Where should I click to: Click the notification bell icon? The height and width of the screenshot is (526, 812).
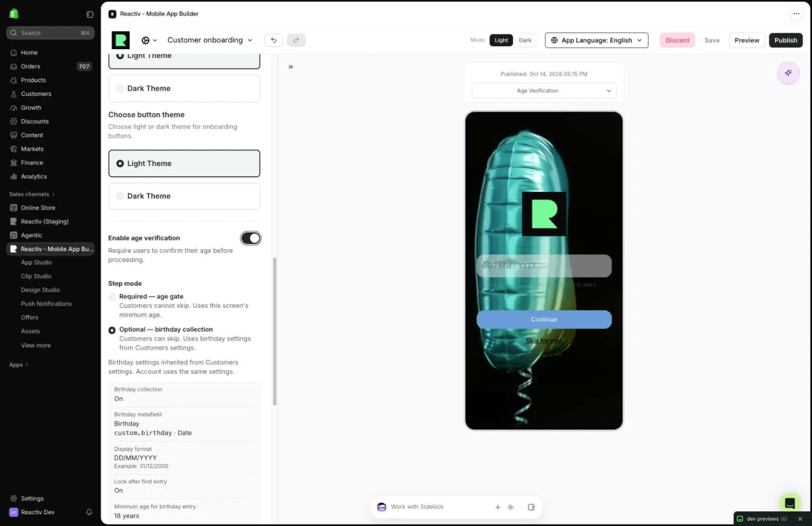click(89, 512)
